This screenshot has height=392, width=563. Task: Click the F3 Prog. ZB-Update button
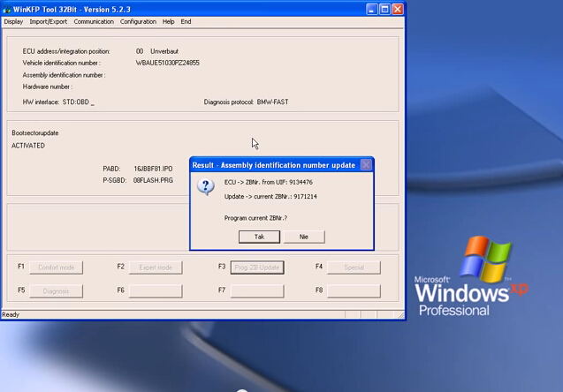pyautogui.click(x=257, y=268)
